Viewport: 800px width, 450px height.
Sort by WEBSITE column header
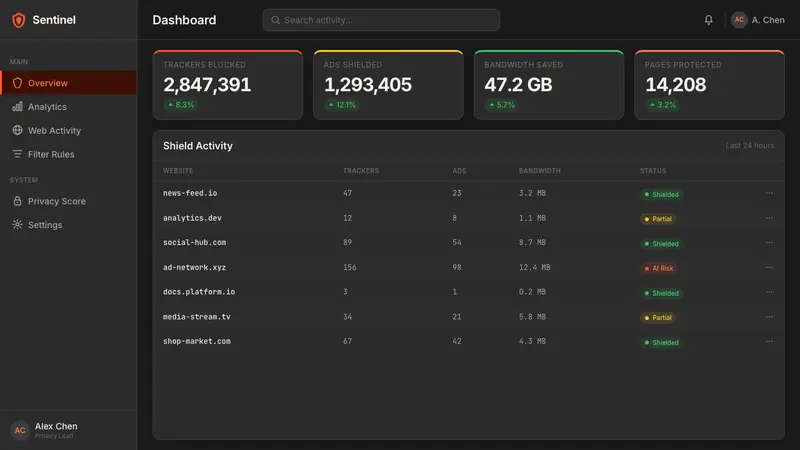(178, 171)
